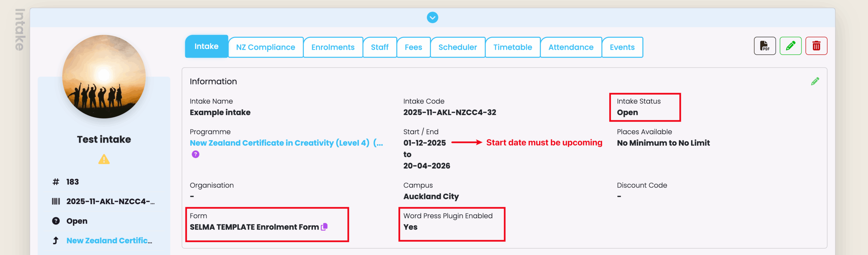Switch to the NZ Compliance tab

tap(265, 48)
